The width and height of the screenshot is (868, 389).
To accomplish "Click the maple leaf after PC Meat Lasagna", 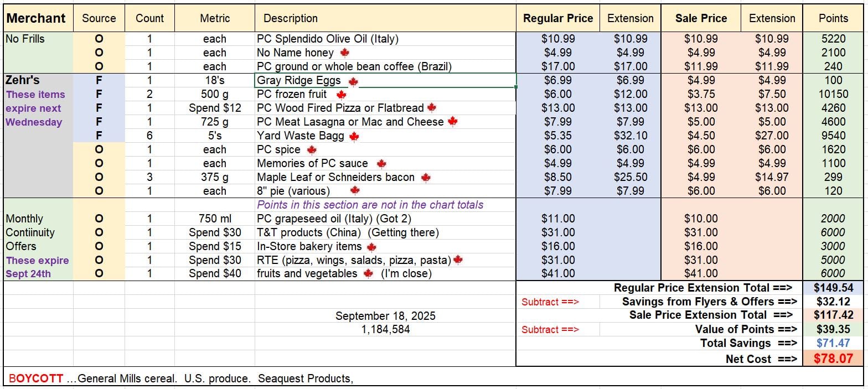I will 453,122.
